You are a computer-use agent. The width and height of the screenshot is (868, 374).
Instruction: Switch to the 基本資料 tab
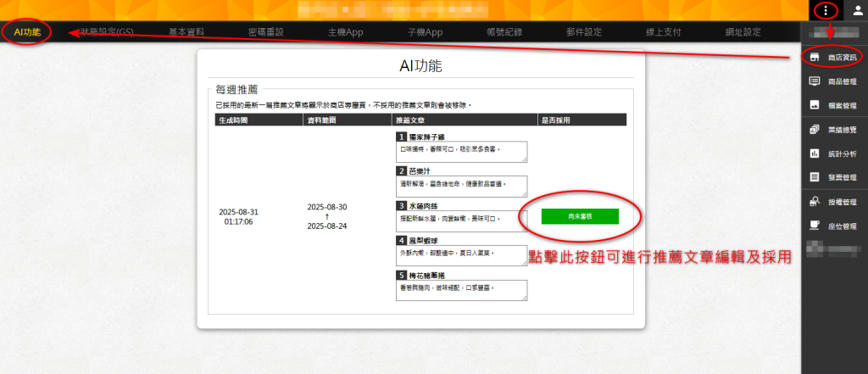coord(186,32)
